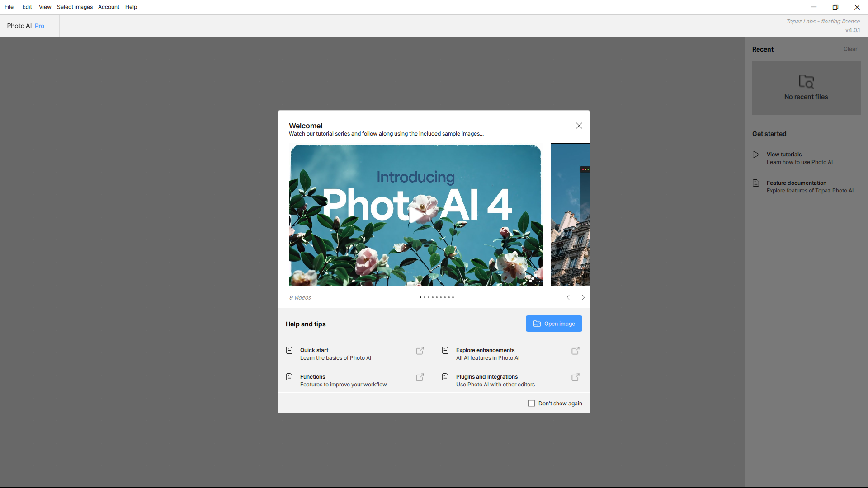
Task: Click the partially visible second video thumbnail
Action: coord(570,216)
